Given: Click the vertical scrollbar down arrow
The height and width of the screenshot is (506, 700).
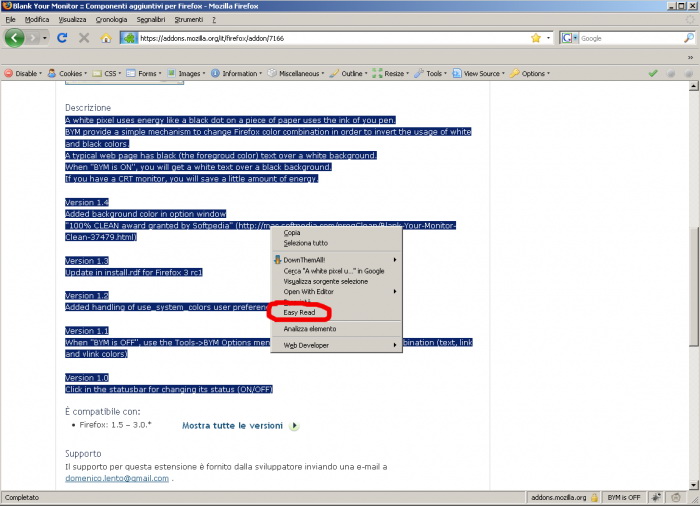Looking at the screenshot, I should pyautogui.click(x=693, y=485).
